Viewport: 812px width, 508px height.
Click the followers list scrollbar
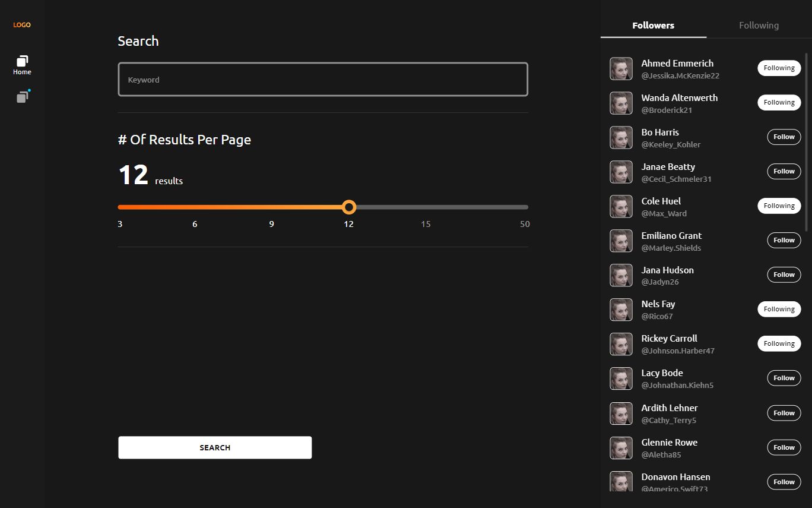click(x=806, y=143)
